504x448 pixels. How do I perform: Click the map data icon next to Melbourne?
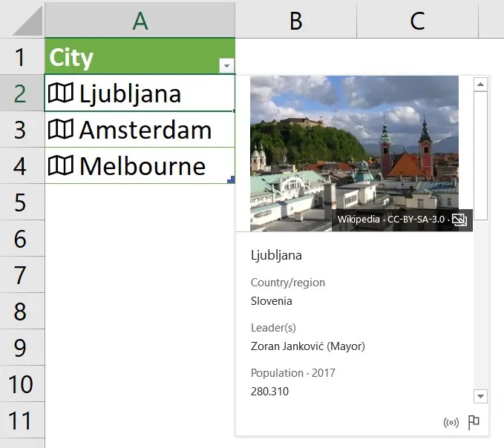[60, 165]
